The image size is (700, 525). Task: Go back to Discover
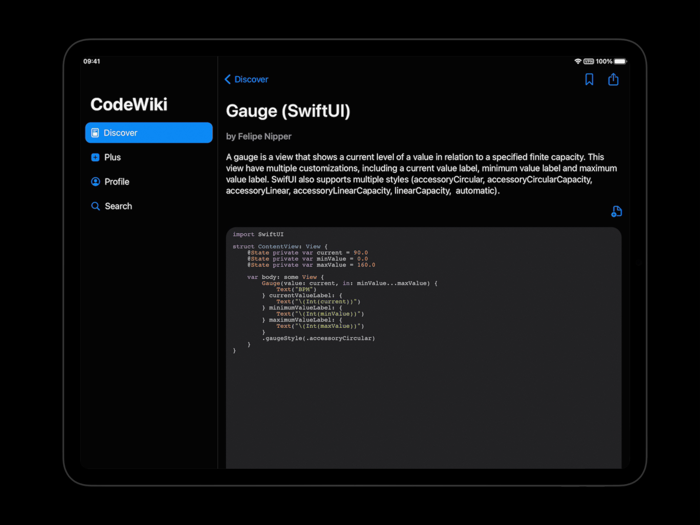point(246,79)
